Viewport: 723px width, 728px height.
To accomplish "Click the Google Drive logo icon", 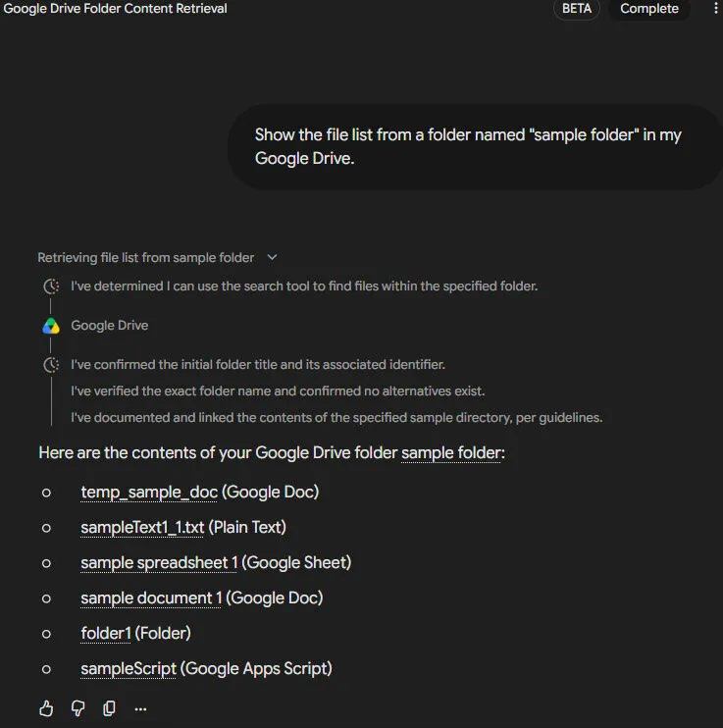I will [51, 326].
